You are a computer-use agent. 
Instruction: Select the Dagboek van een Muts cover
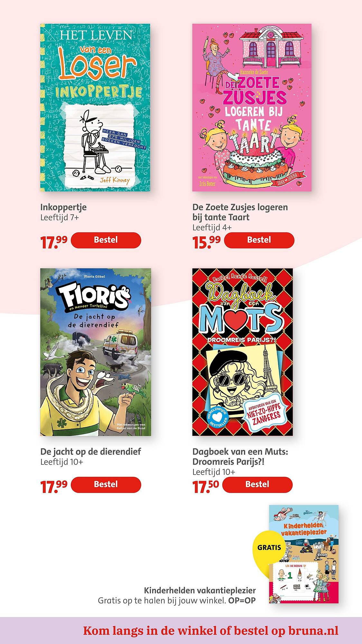(243, 352)
